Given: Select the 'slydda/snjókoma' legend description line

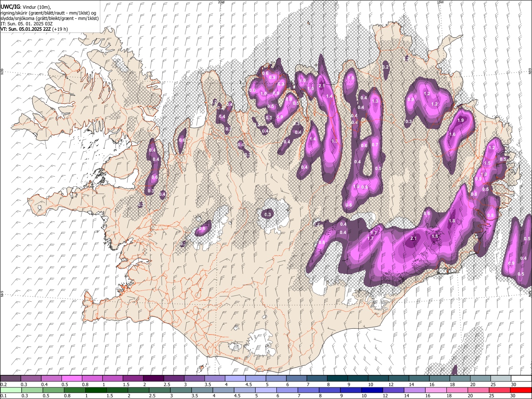Looking at the screenshot, I should tap(49, 18).
